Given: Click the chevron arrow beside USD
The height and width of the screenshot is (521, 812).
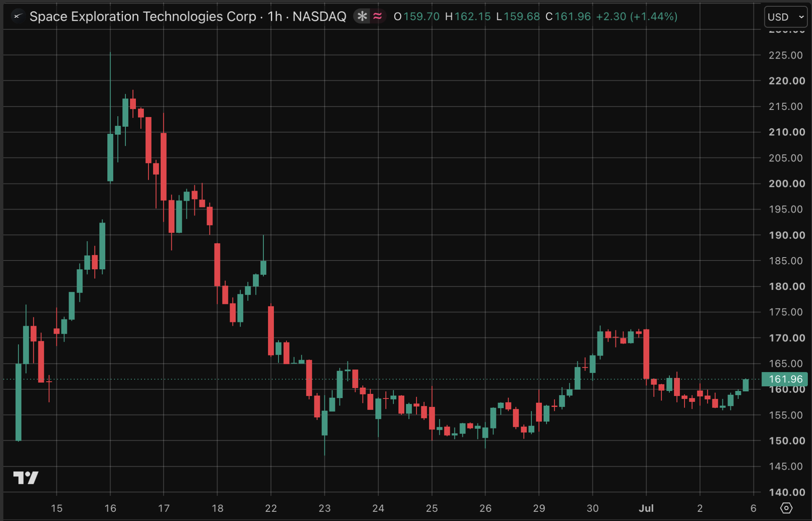Looking at the screenshot, I should click(x=801, y=17).
